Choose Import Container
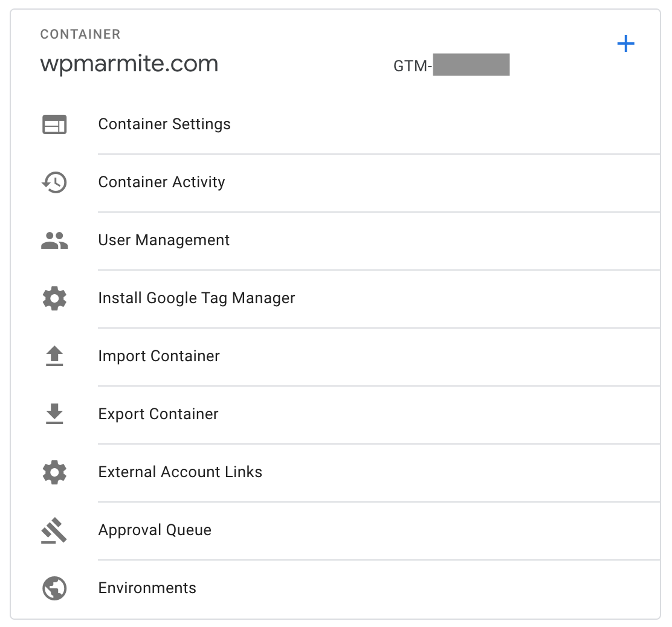Screen dimensions: 672x627 pos(159,356)
